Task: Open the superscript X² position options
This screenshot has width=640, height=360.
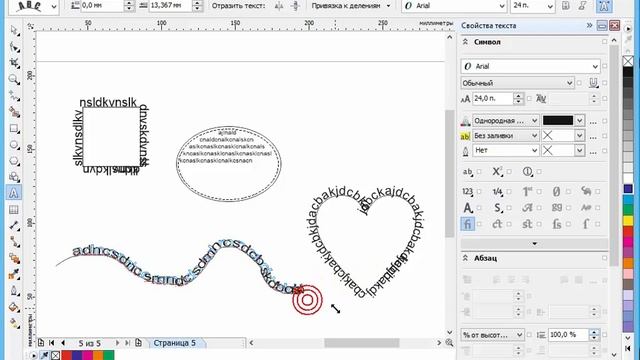Action: [x=497, y=172]
